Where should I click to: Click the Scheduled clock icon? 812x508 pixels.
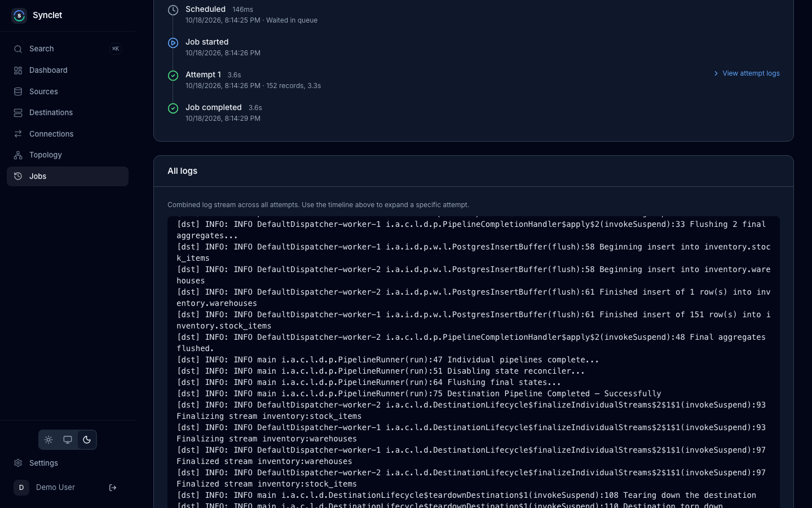pyautogui.click(x=173, y=10)
